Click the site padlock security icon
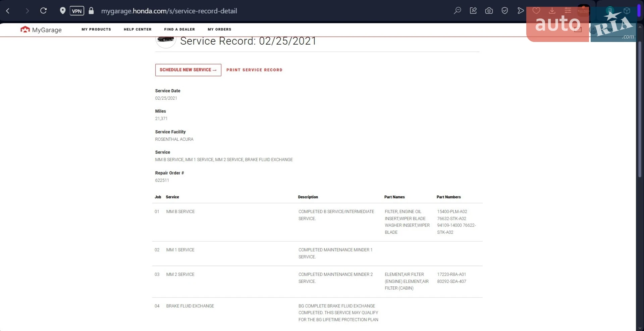 91,11
